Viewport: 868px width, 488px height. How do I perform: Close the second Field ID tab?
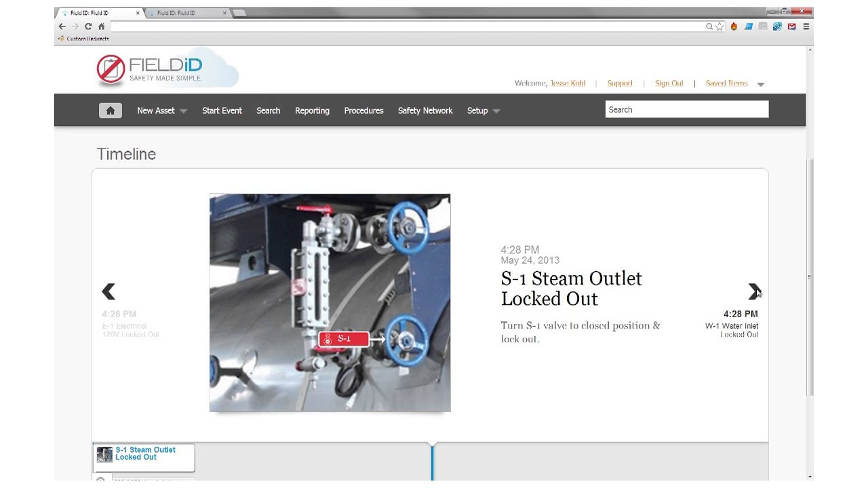[x=224, y=13]
